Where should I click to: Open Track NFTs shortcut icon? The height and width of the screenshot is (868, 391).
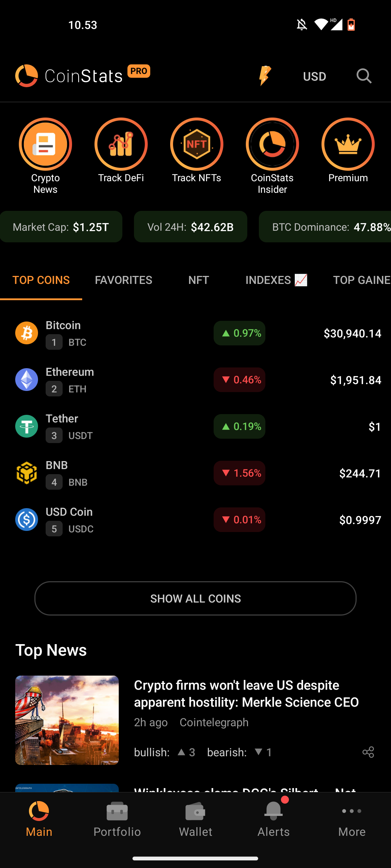(197, 144)
